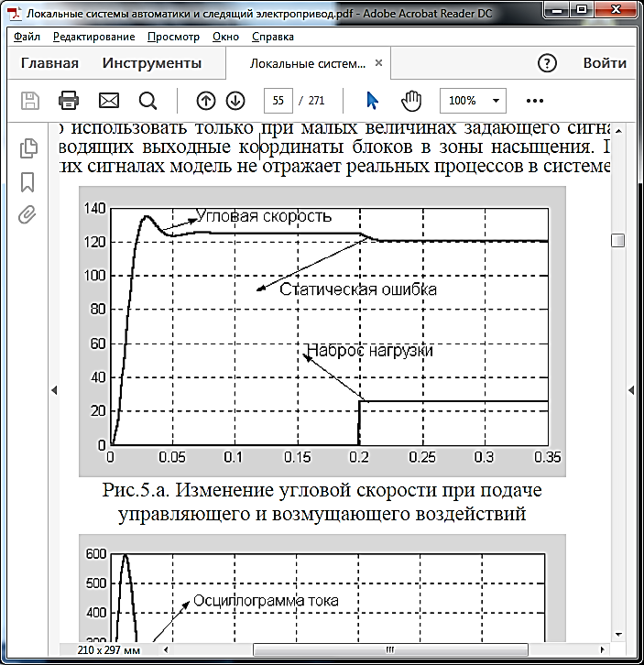Open the Bookmarks panel in sidebar

(x=28, y=181)
